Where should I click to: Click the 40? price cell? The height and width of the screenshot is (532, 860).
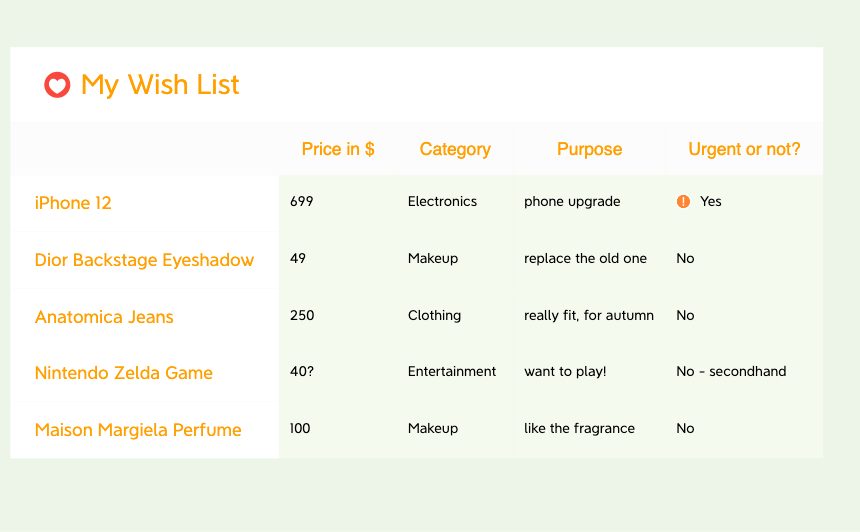coord(303,371)
